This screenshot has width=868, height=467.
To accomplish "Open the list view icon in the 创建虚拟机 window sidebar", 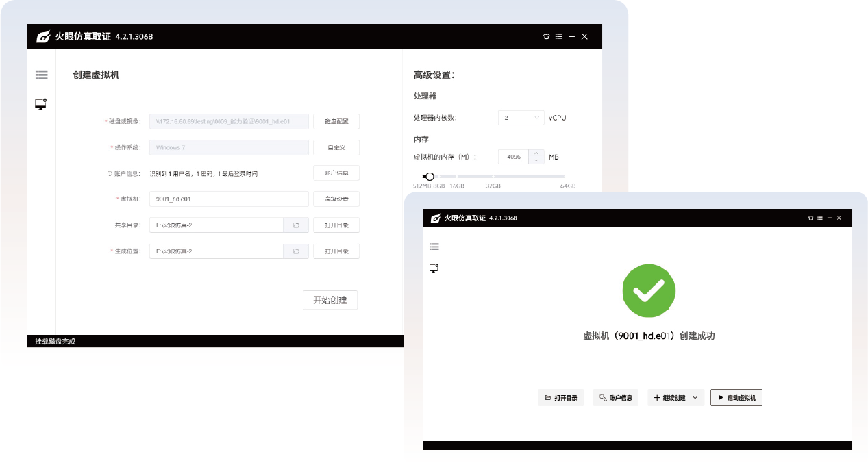I will [x=42, y=75].
